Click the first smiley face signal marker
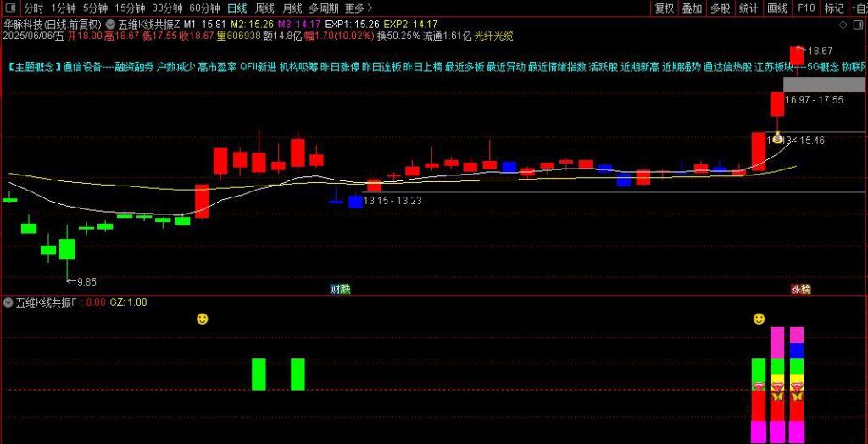This screenshot has height=444, width=868. tap(202, 319)
